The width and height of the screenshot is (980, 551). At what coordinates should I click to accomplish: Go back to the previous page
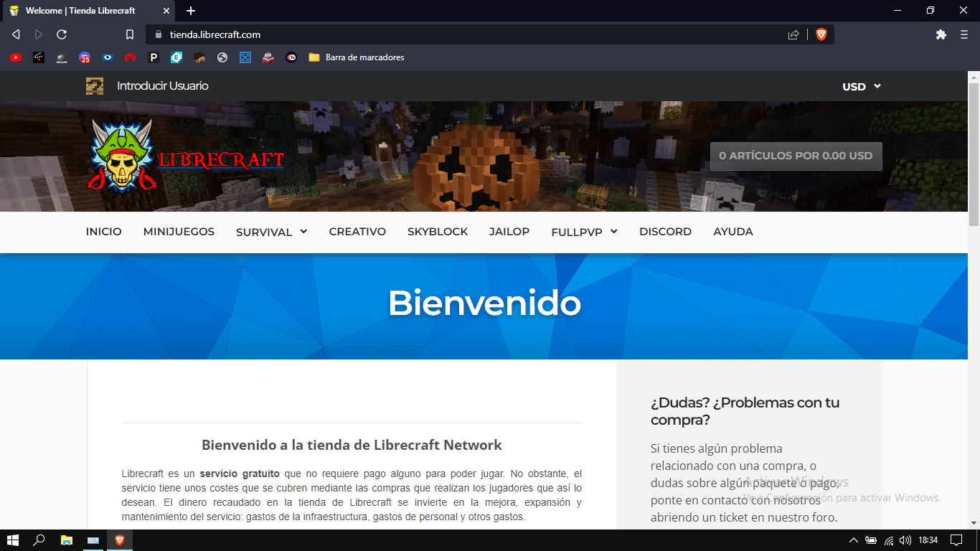point(17,34)
